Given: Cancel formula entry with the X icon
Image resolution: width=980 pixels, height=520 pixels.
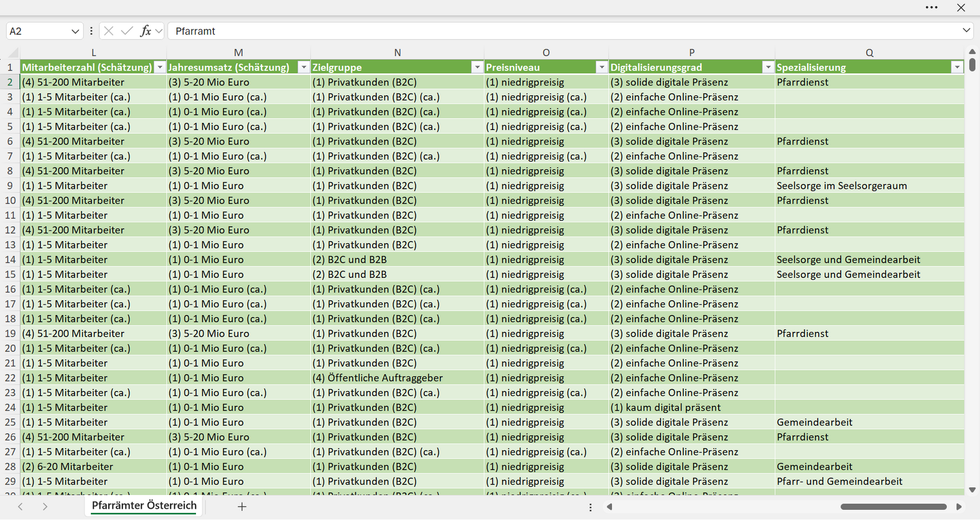Looking at the screenshot, I should coord(109,31).
